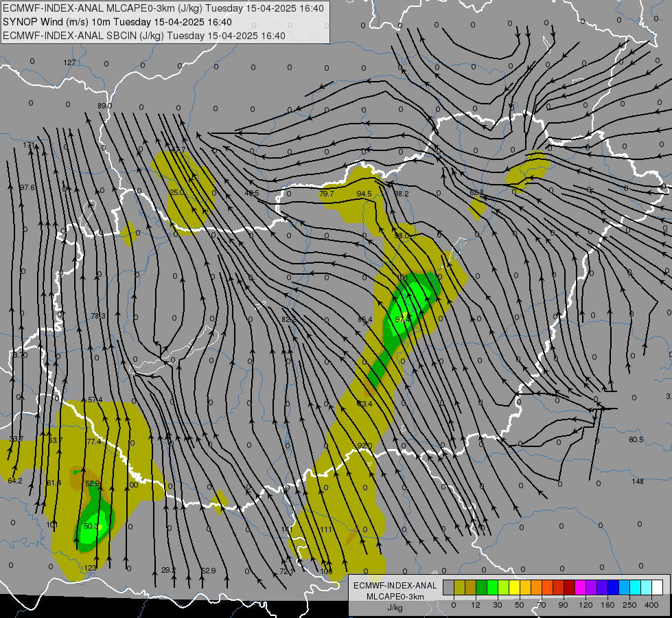Click the map value 94.5
672x618 pixels.
point(364,194)
